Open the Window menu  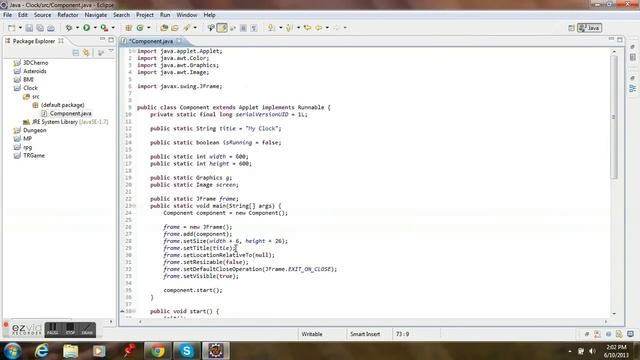[187, 15]
